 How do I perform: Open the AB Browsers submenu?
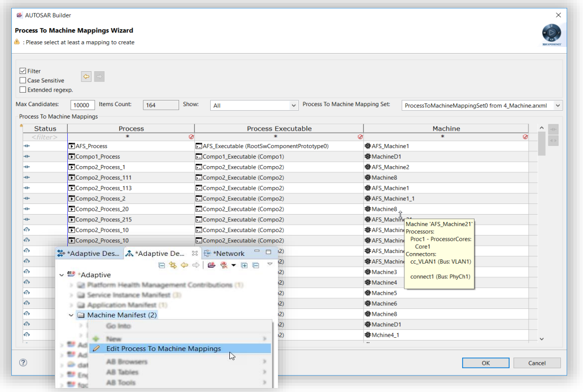point(180,361)
